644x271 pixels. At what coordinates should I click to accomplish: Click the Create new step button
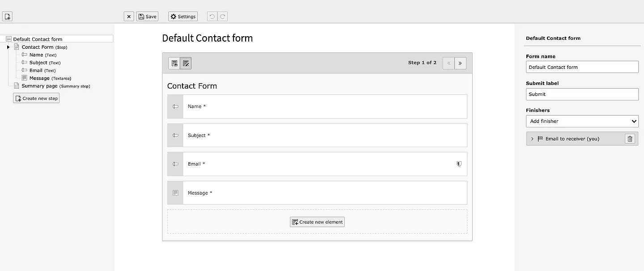pos(36,98)
